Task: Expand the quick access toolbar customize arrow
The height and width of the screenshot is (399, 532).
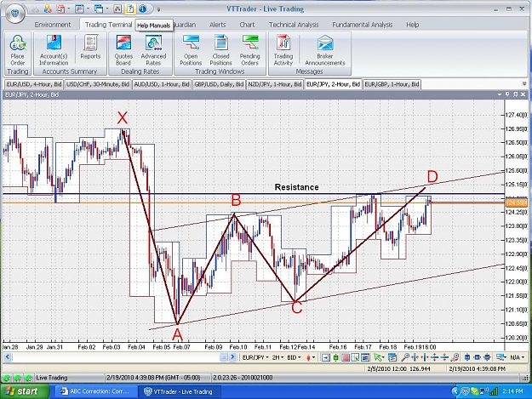Action: [158, 9]
